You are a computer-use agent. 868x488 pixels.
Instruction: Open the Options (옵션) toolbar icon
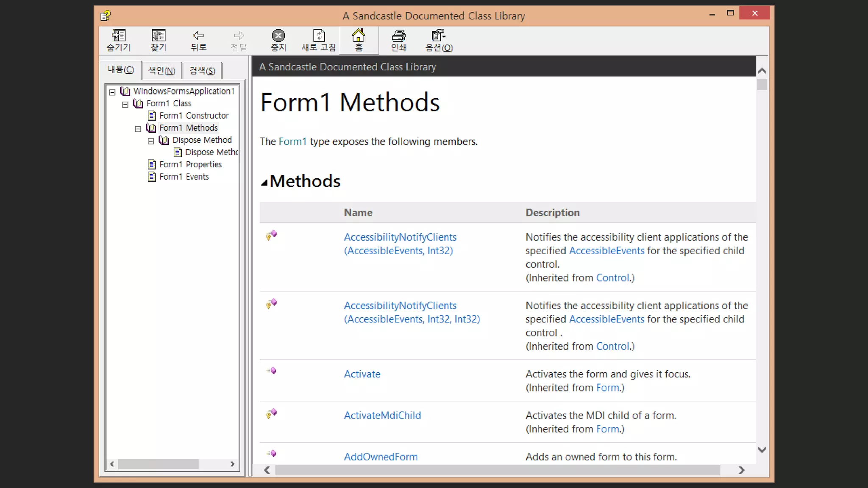coord(439,36)
